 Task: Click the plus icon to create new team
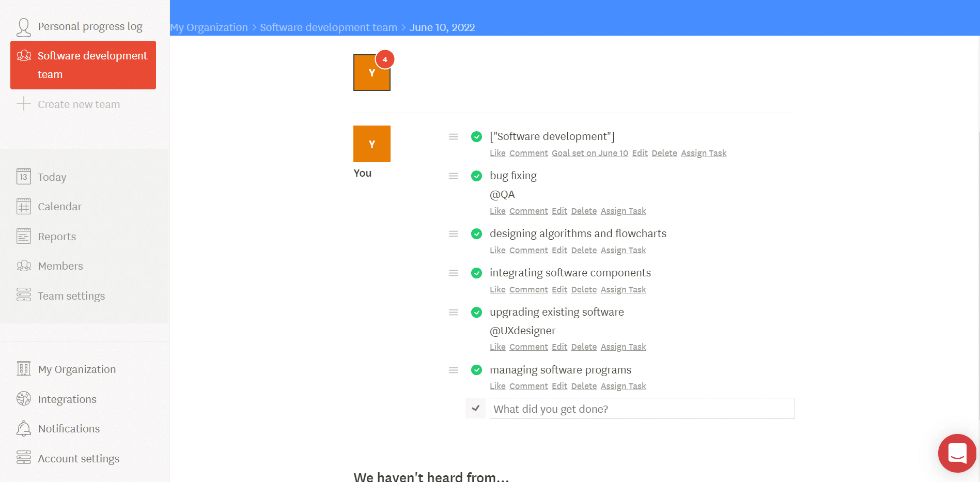point(23,103)
